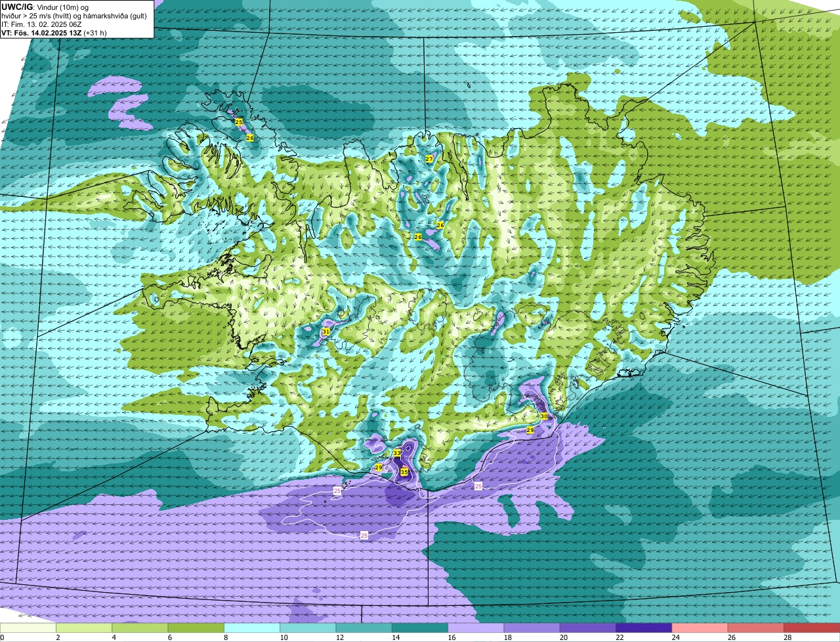The image size is (840, 642).
Task: Select the yellow 29 label below label 30
Action: point(530,430)
